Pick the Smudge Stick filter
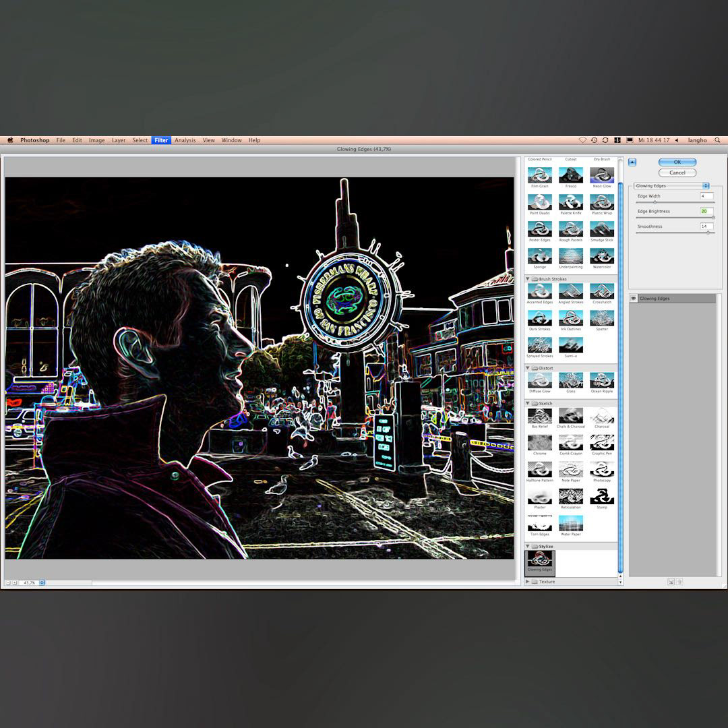 (x=602, y=229)
